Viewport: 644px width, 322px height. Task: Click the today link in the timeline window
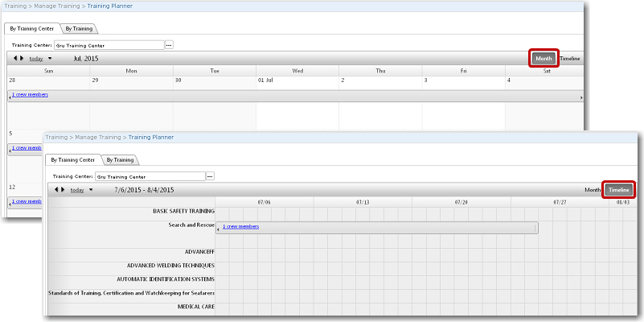point(77,190)
